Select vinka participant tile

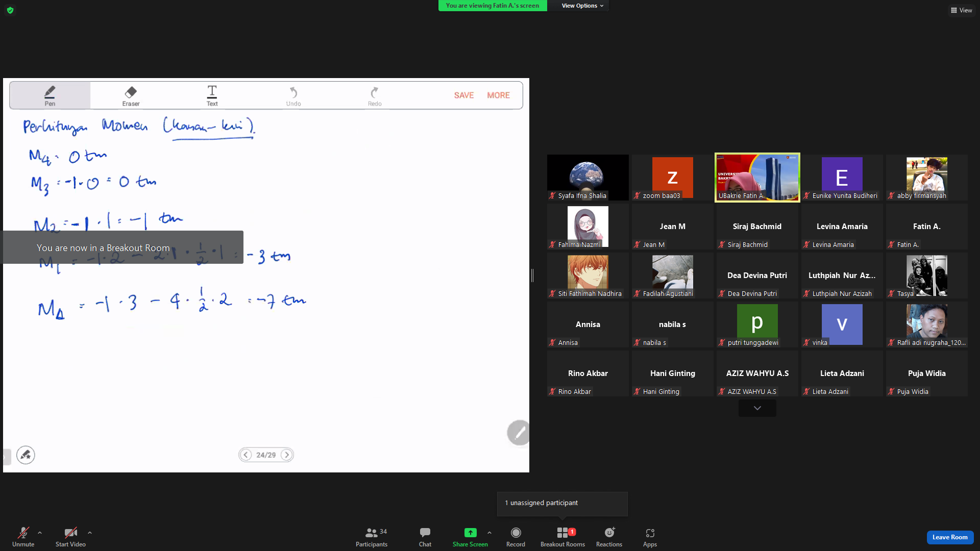842,324
